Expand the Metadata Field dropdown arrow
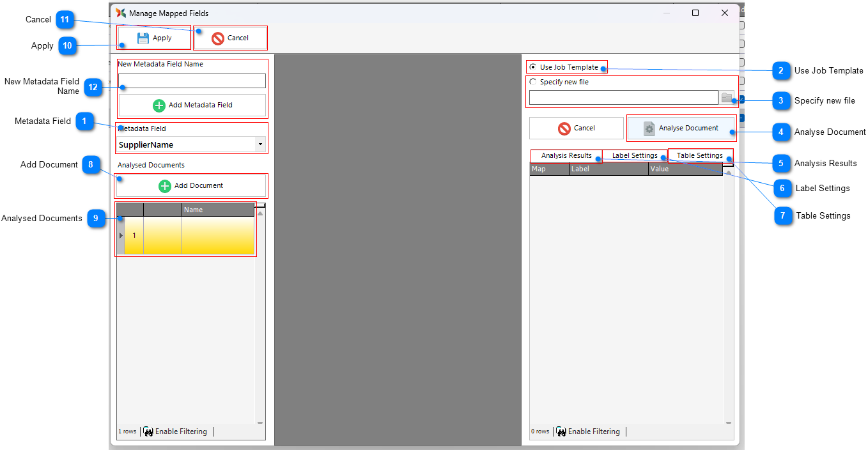 point(260,144)
